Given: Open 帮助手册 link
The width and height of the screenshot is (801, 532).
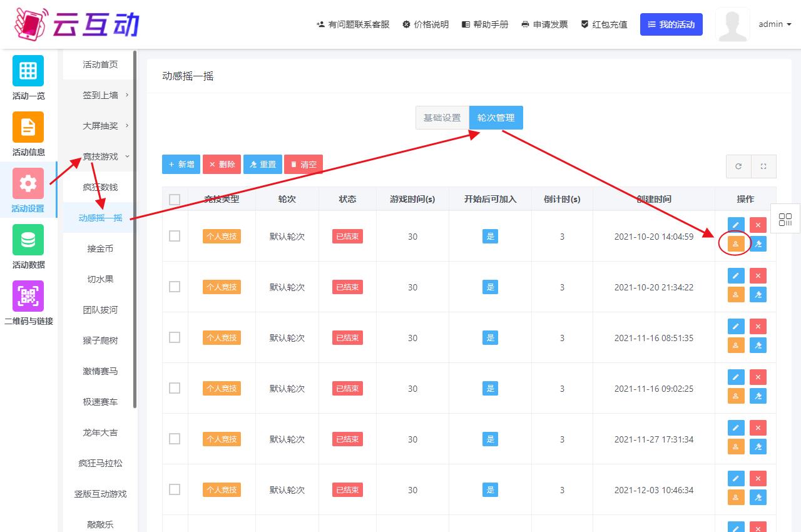Looking at the screenshot, I should pyautogui.click(x=485, y=24).
